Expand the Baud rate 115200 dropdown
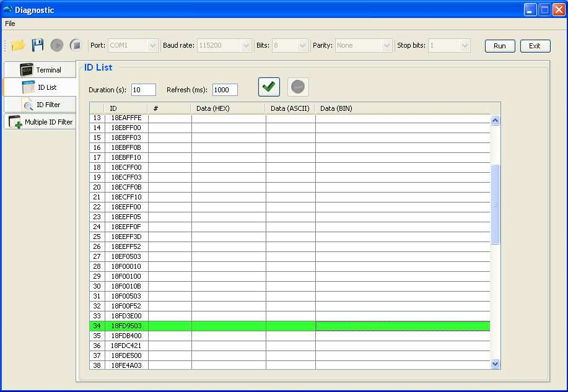Viewport: 568px width, 392px height. click(246, 46)
